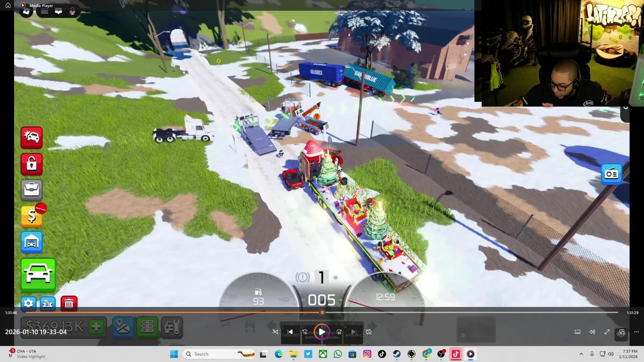
Task: Toggle repeat mode
Action: click(x=368, y=332)
